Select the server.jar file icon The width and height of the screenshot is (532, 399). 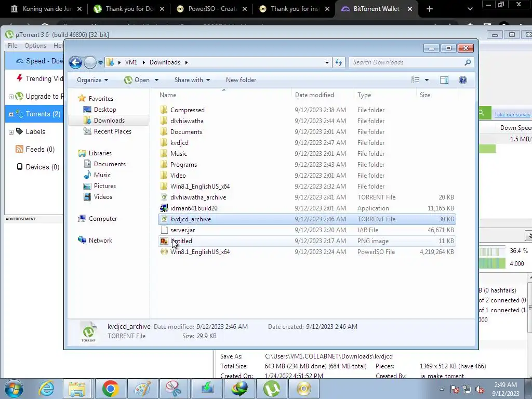pos(164,230)
